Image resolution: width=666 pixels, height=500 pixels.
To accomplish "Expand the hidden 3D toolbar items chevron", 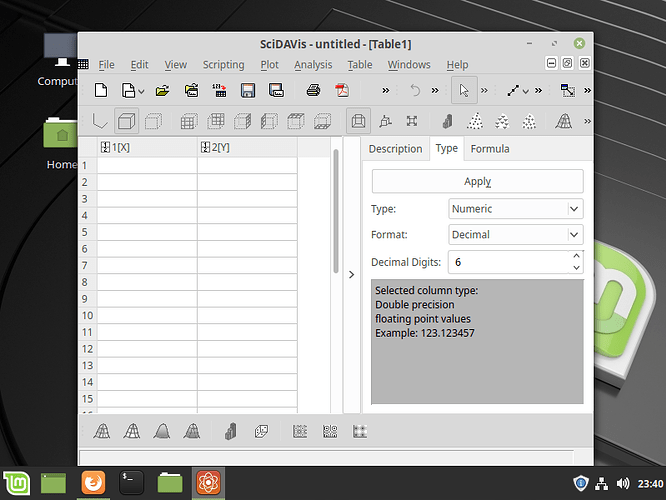I will pos(587,121).
